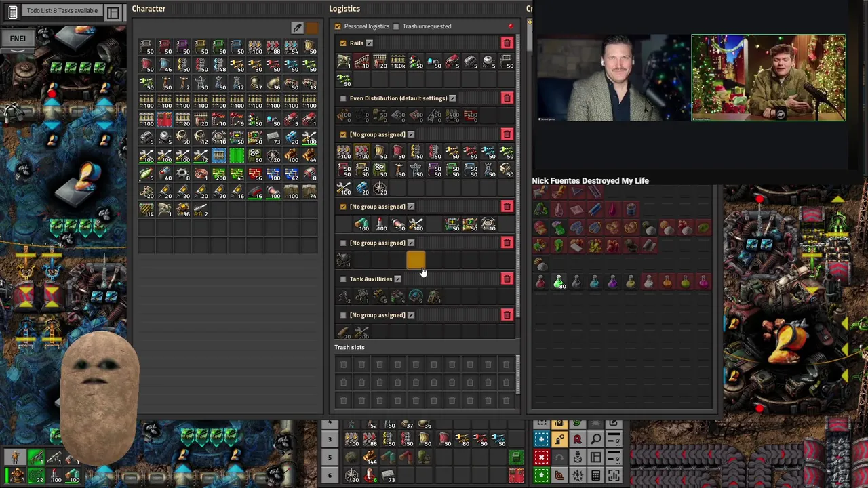The width and height of the screenshot is (868, 488).
Task: Click the green science pack showing 80
Action: click(558, 283)
